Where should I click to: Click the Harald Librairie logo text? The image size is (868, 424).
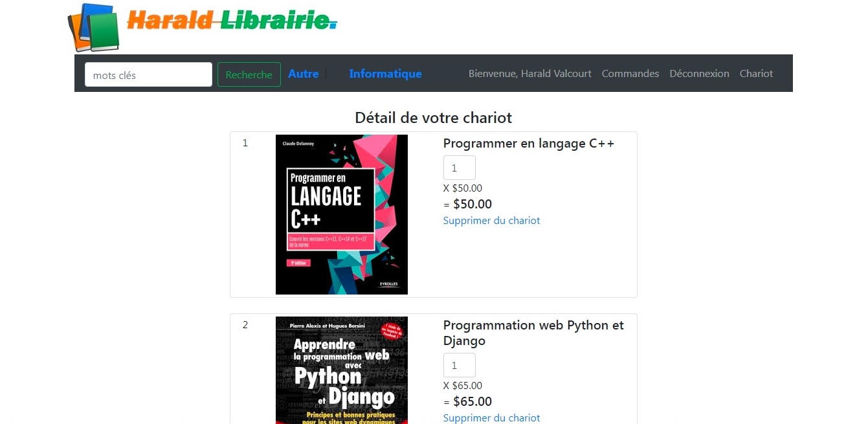tap(232, 21)
